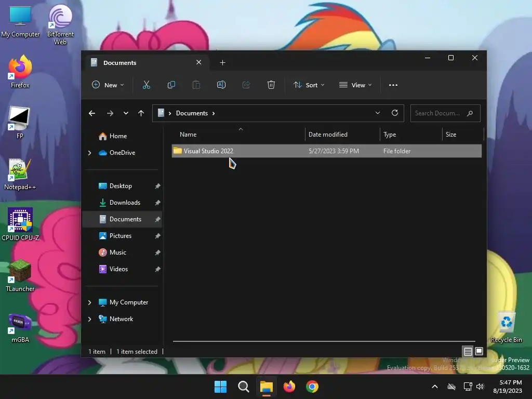The width and height of the screenshot is (532, 399).
Task: Close the Documents tab
Action: tap(199, 62)
